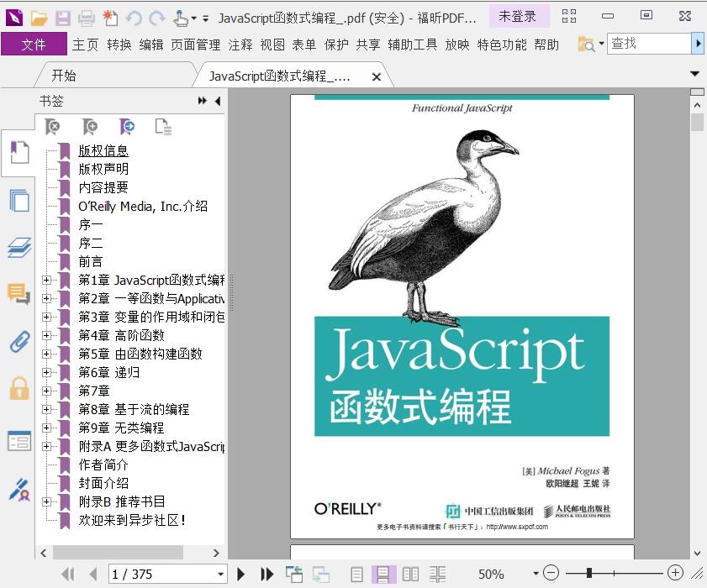Viewport: 707px width, 588px height.
Task: Click the 未登录 login button
Action: coord(518,16)
